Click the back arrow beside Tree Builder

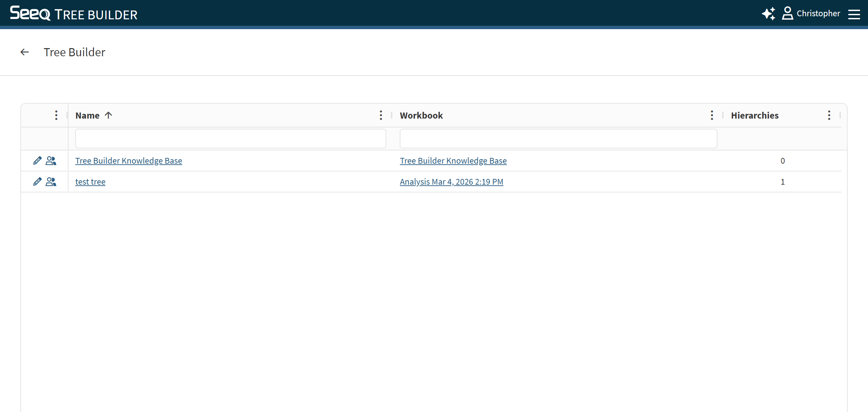[x=24, y=52]
